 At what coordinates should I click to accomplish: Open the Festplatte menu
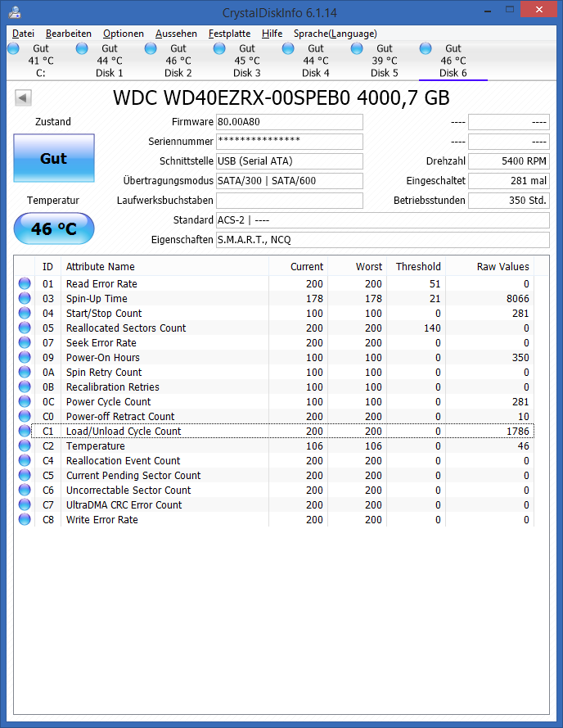[229, 34]
